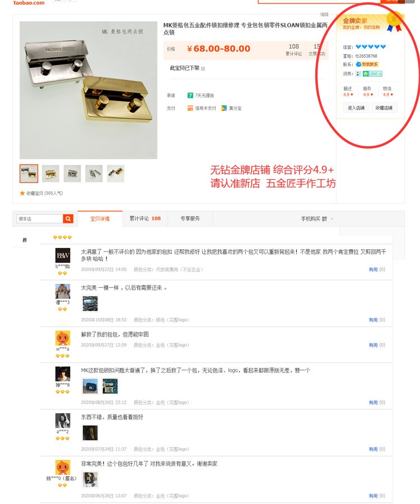Click the 收藏店铺 button
Image resolution: width=420 pixels, height=504 pixels.
point(384,108)
